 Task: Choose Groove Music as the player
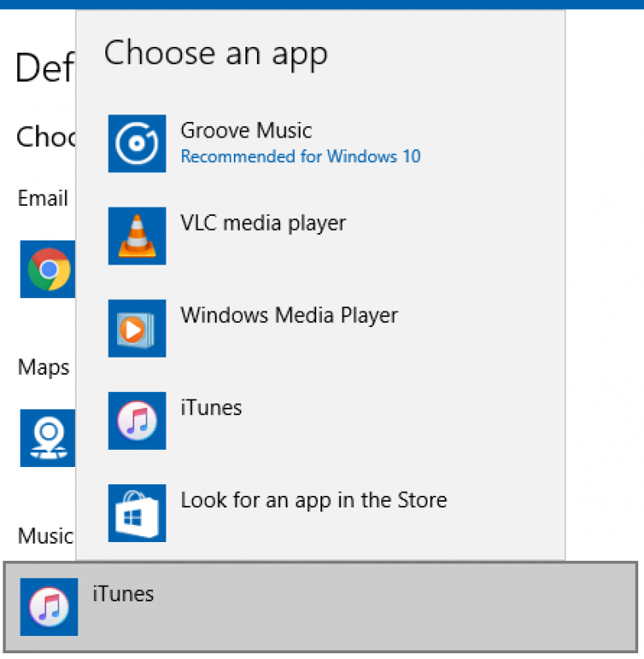[246, 130]
